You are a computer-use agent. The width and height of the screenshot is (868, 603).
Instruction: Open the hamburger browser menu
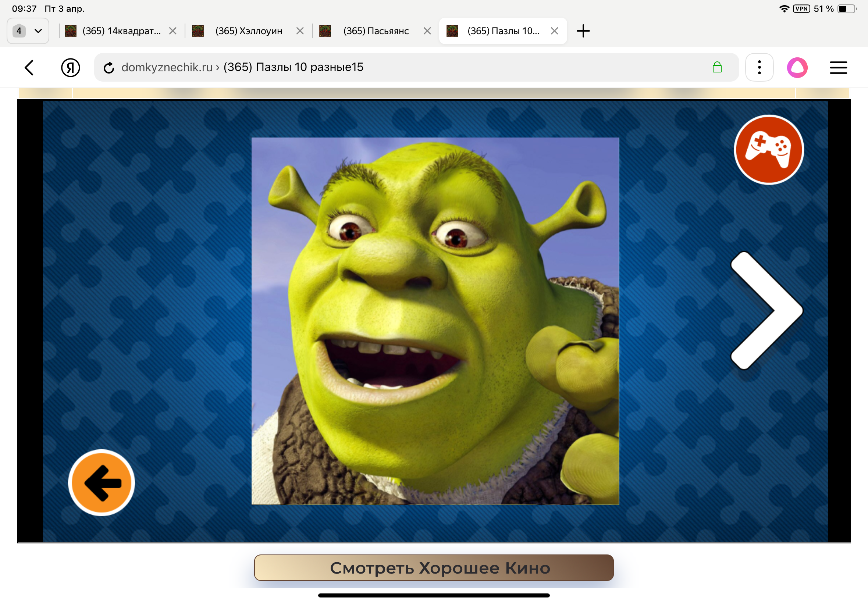tap(838, 68)
